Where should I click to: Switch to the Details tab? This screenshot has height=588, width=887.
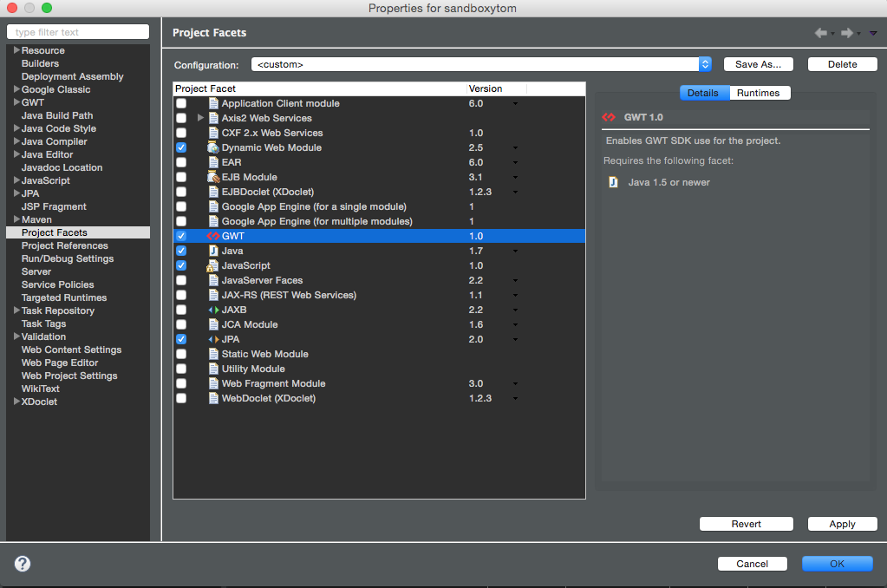click(704, 93)
